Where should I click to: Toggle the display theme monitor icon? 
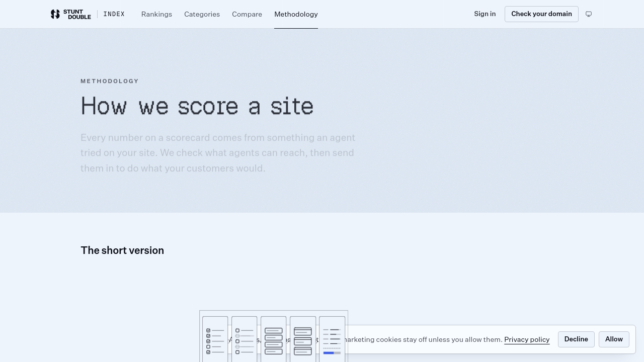click(x=589, y=14)
